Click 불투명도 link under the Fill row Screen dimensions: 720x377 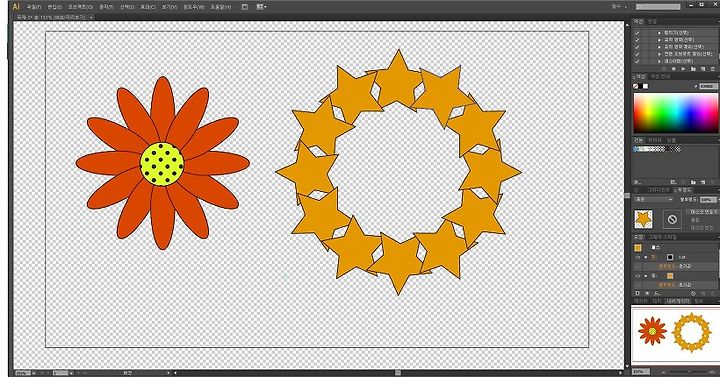click(x=667, y=285)
